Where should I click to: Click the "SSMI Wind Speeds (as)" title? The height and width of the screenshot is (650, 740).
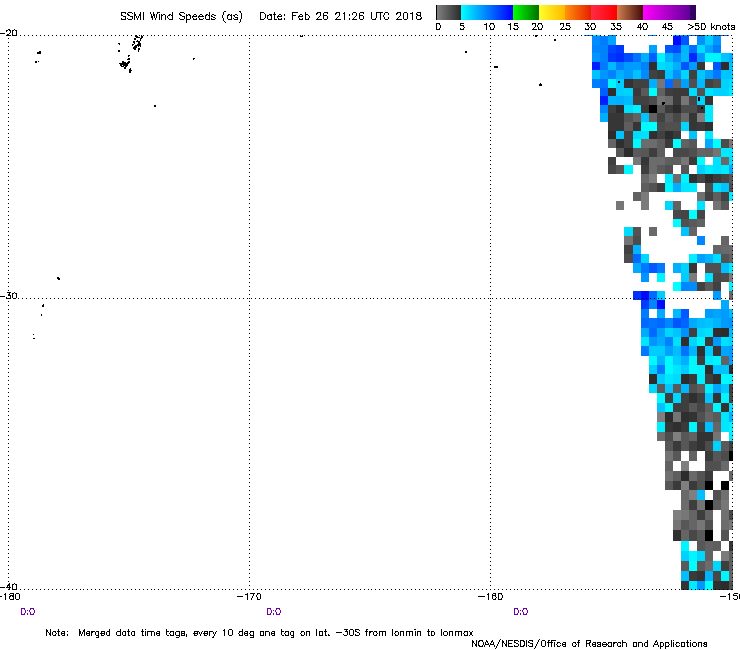tap(181, 16)
